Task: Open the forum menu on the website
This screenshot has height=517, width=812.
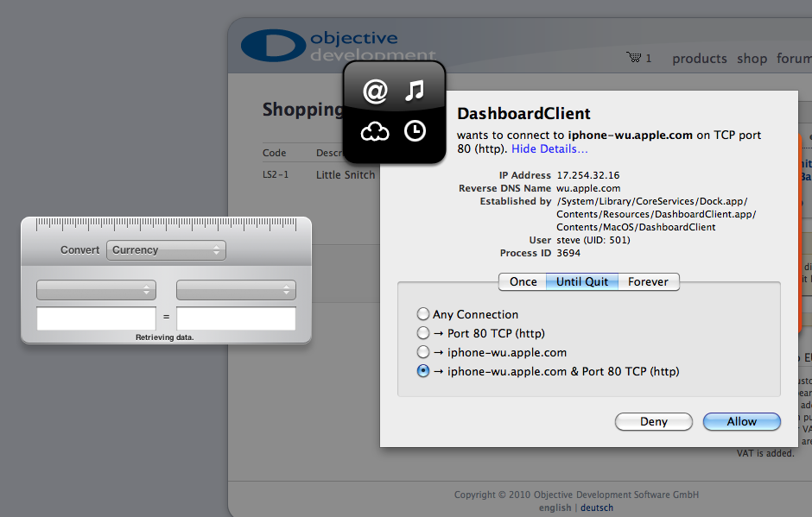Action: point(794,59)
